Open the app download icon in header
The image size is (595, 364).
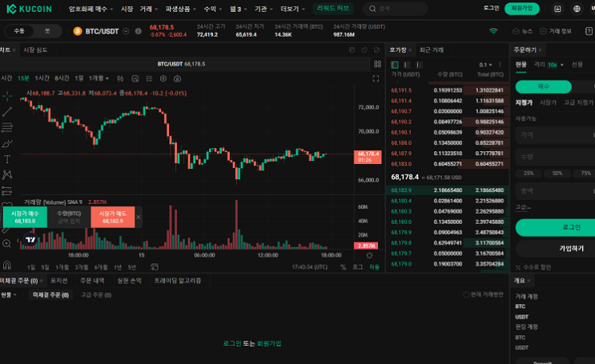pyautogui.click(x=557, y=9)
